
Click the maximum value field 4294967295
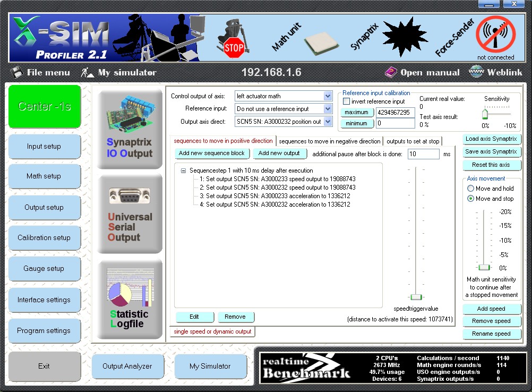pos(395,112)
